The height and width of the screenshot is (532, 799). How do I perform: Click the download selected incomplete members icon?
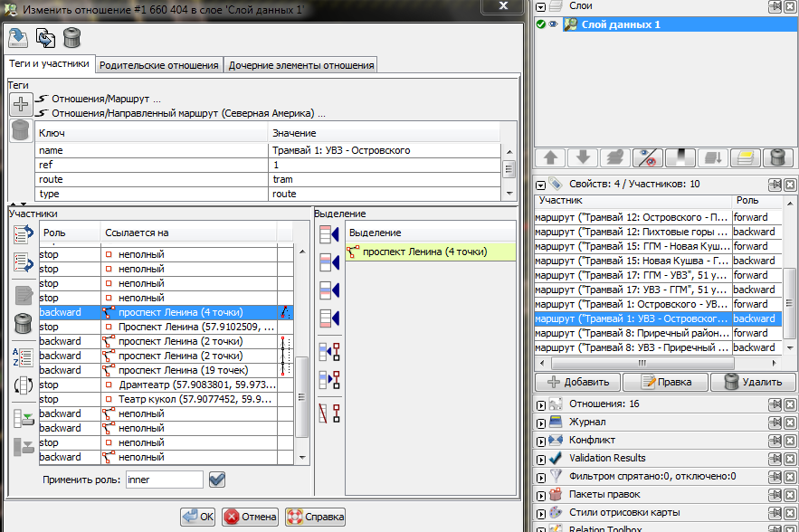point(23,447)
